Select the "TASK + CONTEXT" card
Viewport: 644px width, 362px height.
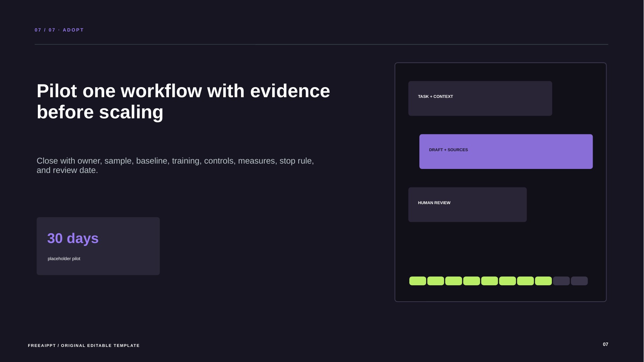coord(480,99)
